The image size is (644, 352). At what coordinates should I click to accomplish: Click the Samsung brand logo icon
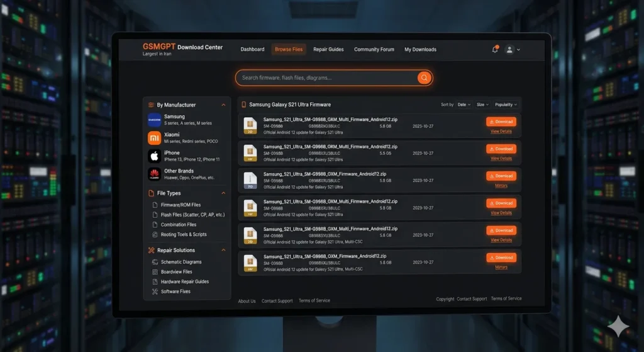pos(155,120)
